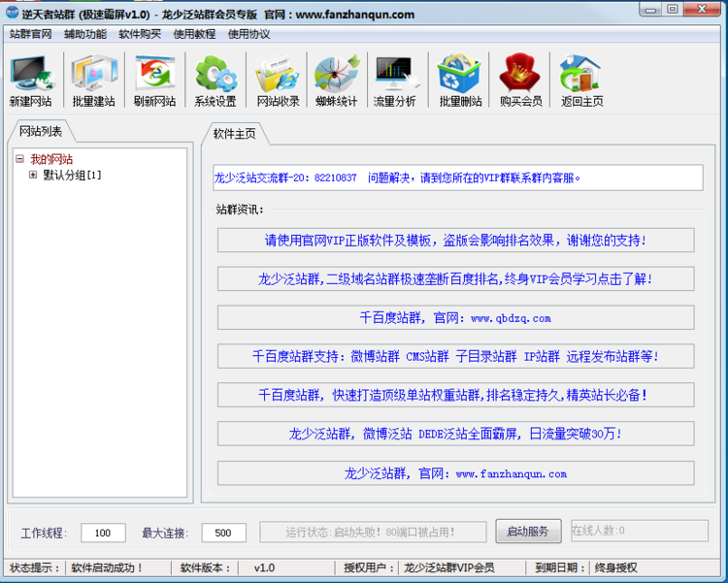Open the 辅助功能 menu

[85, 34]
